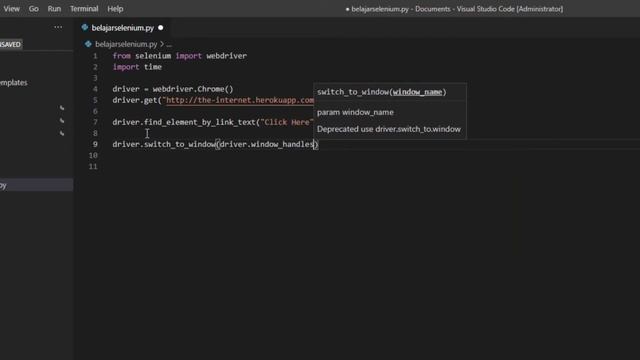Click the breadcrumb ellipsis after the chevron
This screenshot has height=360, width=640.
click(x=169, y=44)
